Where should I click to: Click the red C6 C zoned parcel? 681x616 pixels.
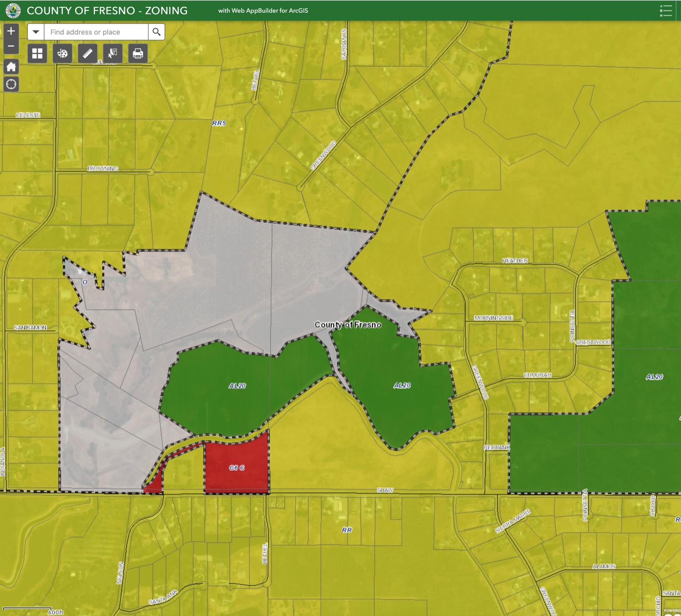(237, 468)
